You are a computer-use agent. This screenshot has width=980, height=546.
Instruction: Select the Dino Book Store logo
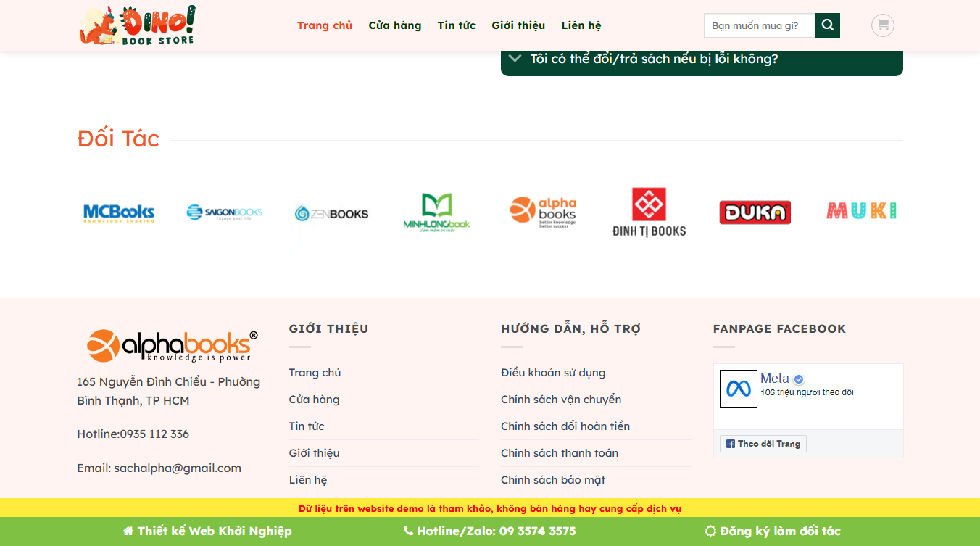138,25
